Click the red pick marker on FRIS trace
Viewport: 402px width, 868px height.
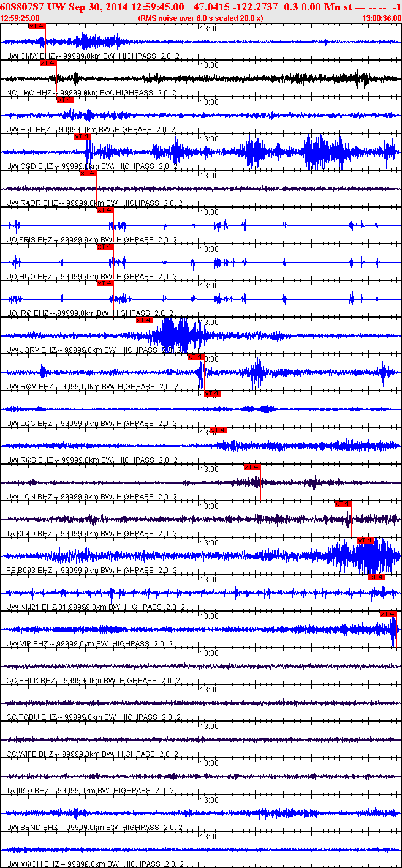[x=105, y=210]
